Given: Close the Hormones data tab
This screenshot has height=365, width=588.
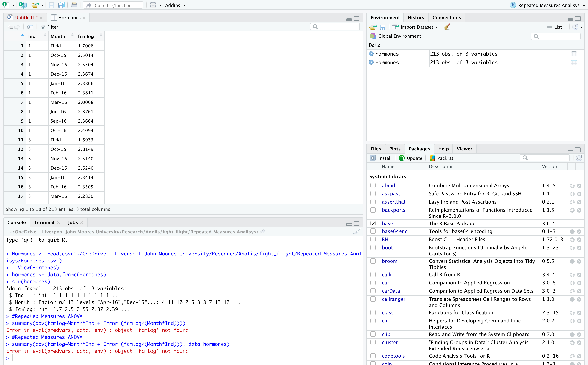Looking at the screenshot, I should pos(84,18).
